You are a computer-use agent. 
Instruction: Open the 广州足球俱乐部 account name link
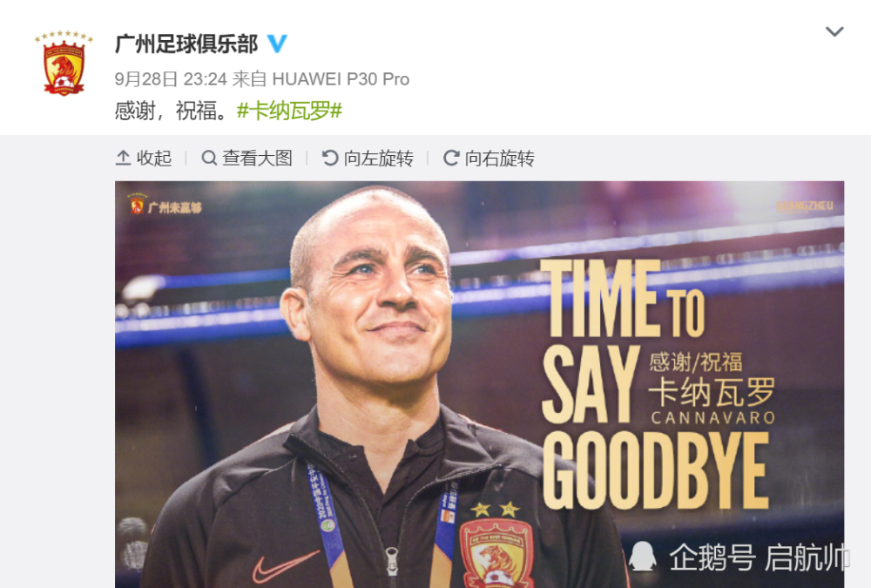tap(186, 44)
